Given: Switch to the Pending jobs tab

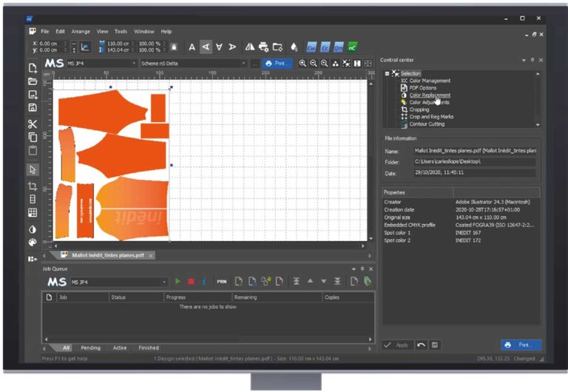Looking at the screenshot, I should [90, 348].
